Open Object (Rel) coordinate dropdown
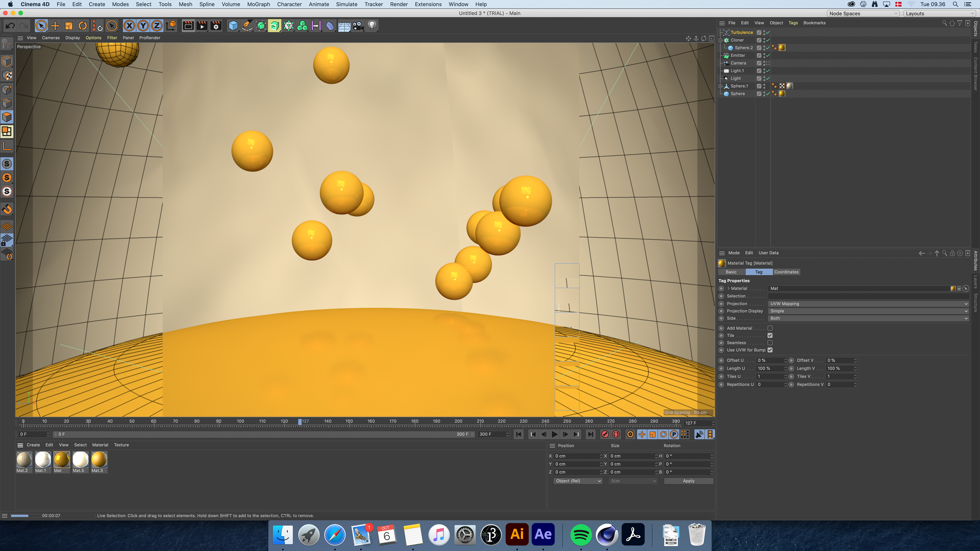Screen dimensions: 980x551 point(578,481)
